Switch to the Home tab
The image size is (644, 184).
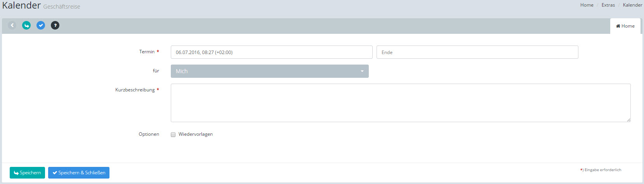click(625, 26)
